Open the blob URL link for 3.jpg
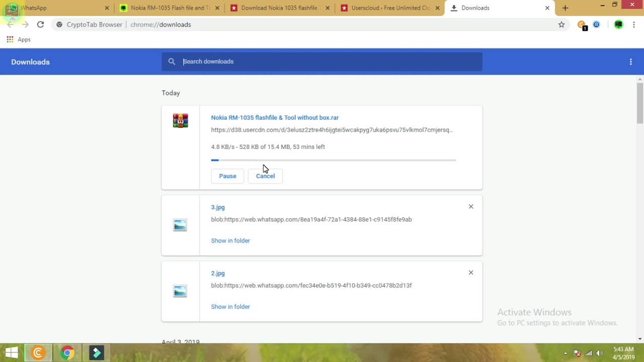 click(311, 219)
